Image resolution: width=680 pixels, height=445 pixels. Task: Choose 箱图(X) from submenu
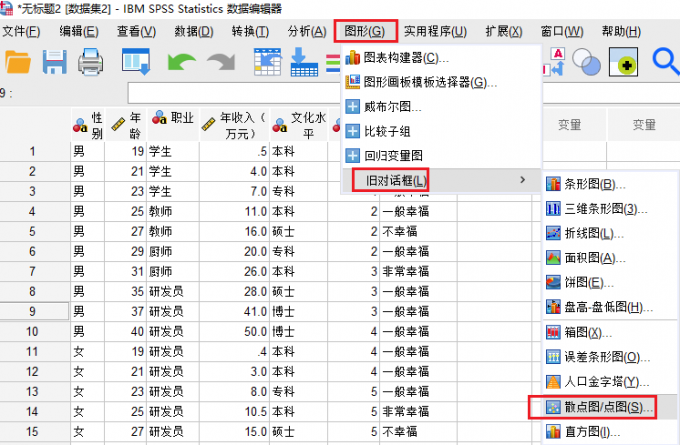coord(609,333)
